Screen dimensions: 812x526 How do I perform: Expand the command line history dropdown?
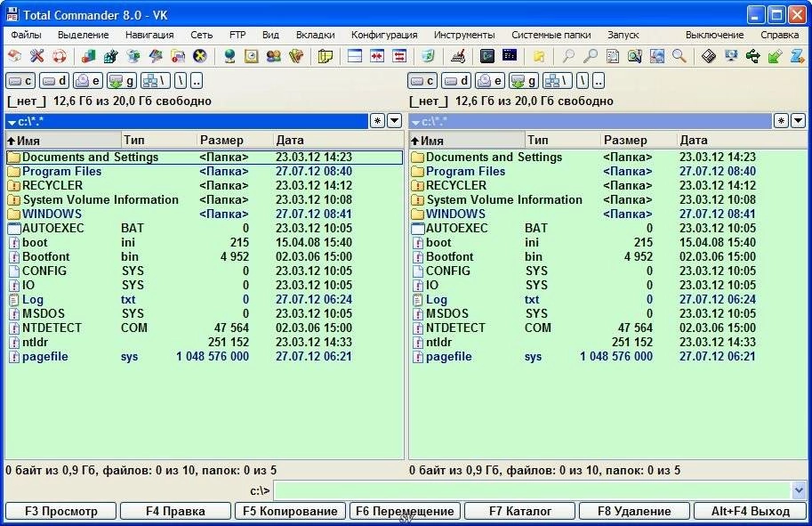pyautogui.click(x=799, y=490)
